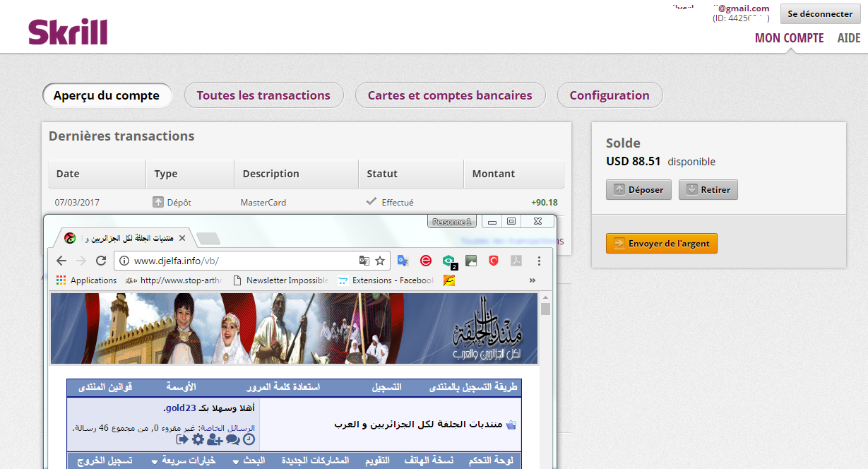The image size is (868, 469).
Task: Open the Chrome three-dot menu
Action: click(539, 261)
